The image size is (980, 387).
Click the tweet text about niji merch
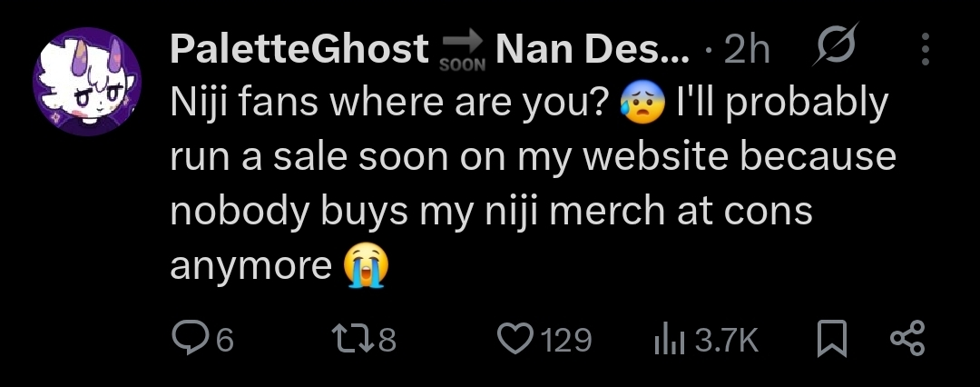(x=534, y=184)
